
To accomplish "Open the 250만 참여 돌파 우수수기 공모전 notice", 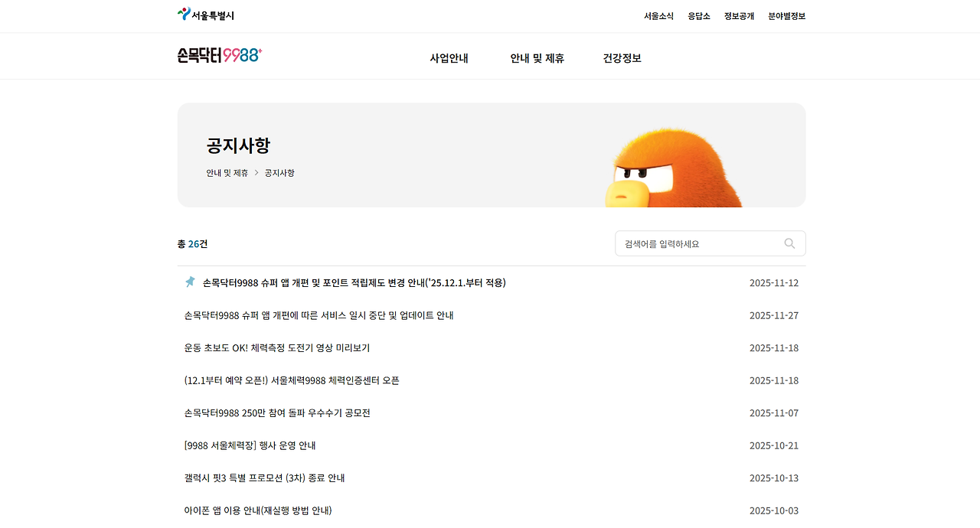I will point(277,412).
